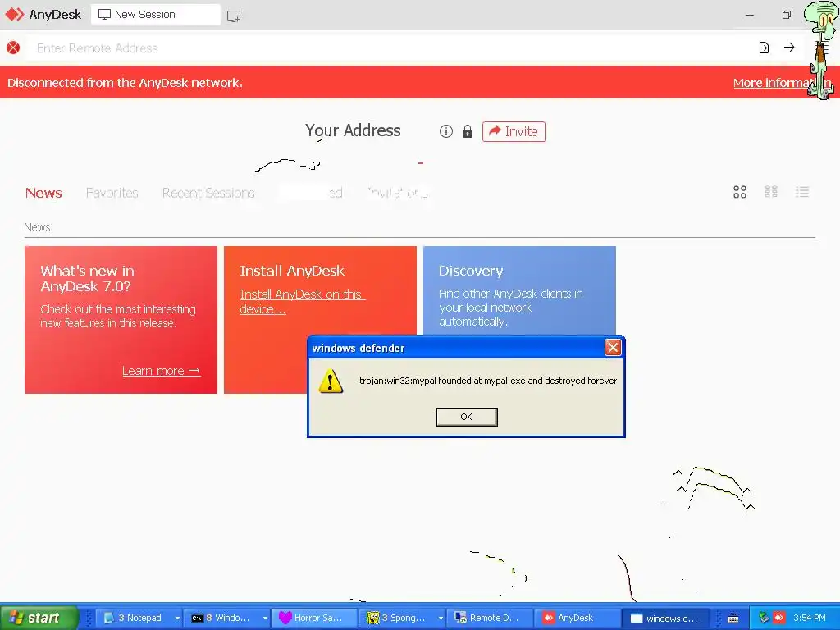Click the Invite button
The image size is (840, 630).
tap(514, 131)
